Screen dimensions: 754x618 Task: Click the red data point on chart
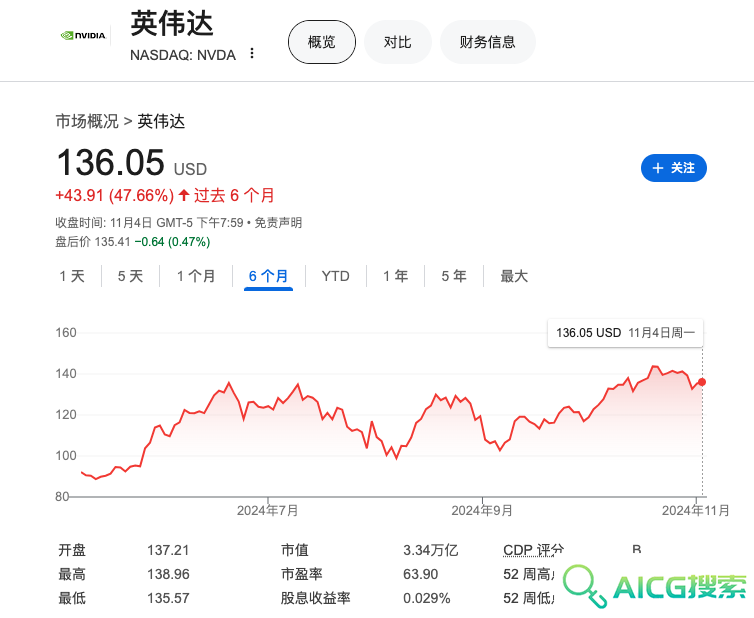(x=702, y=382)
